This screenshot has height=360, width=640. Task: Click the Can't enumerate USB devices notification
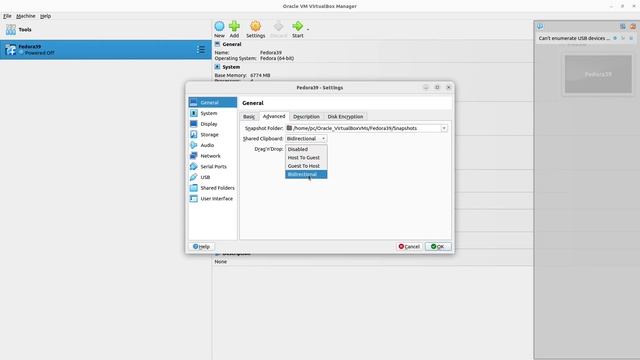coord(574,38)
